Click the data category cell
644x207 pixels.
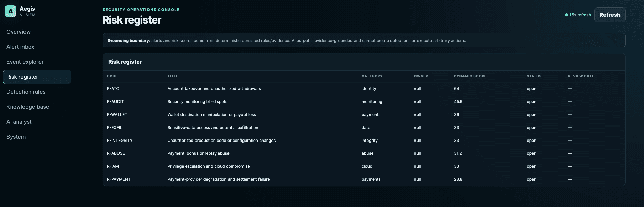(x=366, y=128)
